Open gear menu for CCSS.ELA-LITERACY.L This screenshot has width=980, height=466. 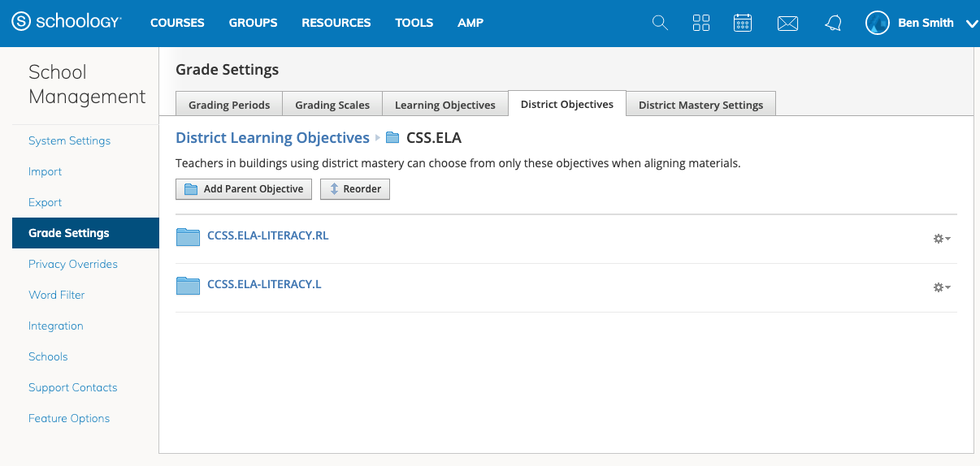(x=941, y=287)
